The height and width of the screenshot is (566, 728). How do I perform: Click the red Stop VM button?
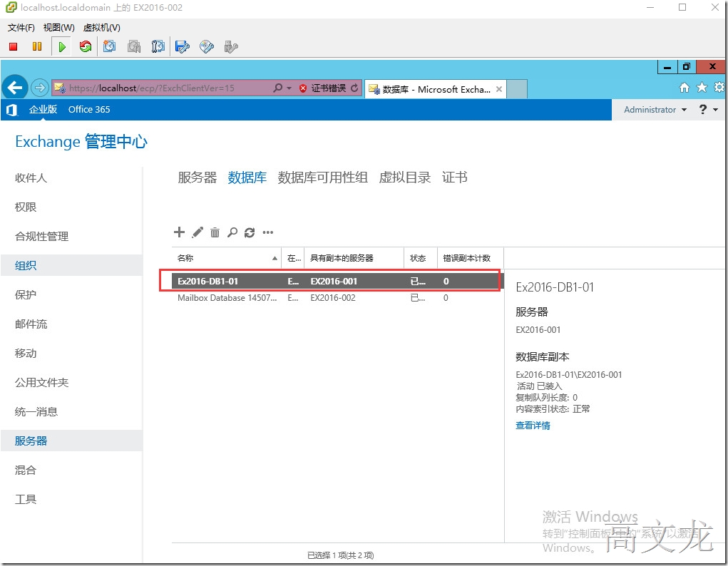[13, 46]
